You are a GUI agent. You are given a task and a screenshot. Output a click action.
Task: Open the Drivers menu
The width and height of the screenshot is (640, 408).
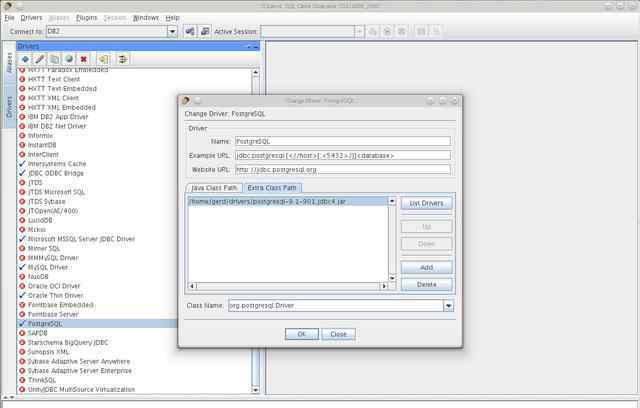31,18
